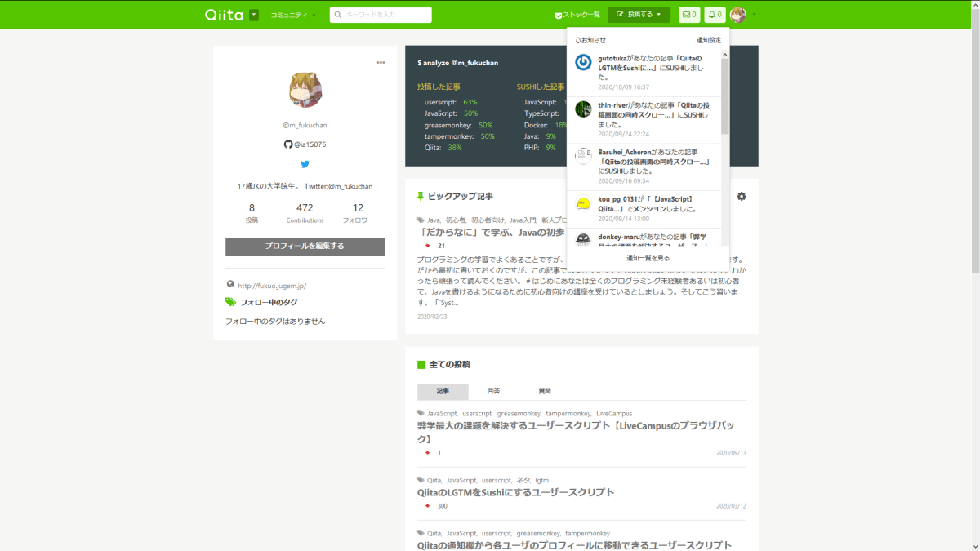Click the Qiita logo in the header
The height and width of the screenshot is (551, 980).
pos(224,15)
